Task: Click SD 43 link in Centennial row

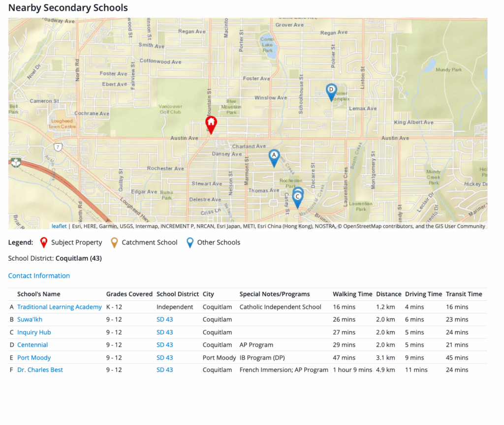Action: (164, 345)
